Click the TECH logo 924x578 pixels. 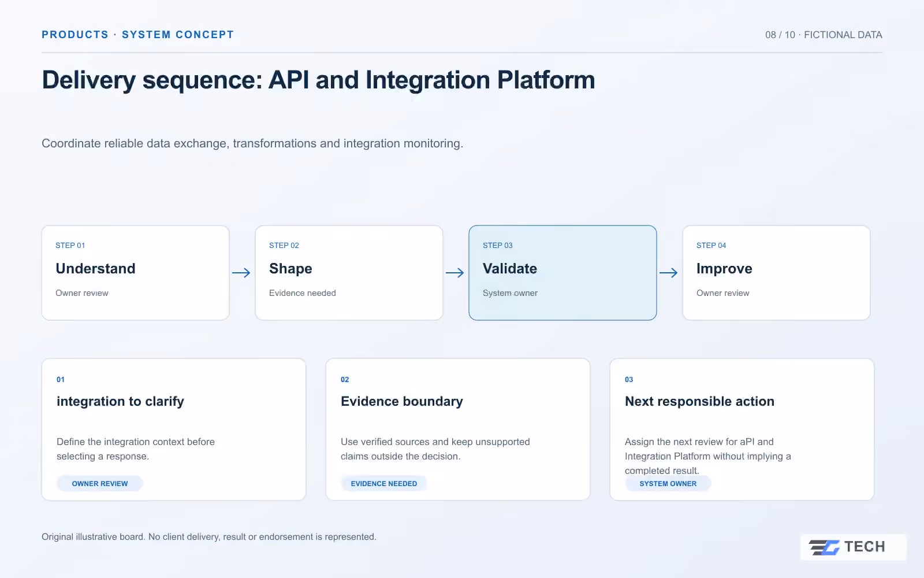(853, 547)
